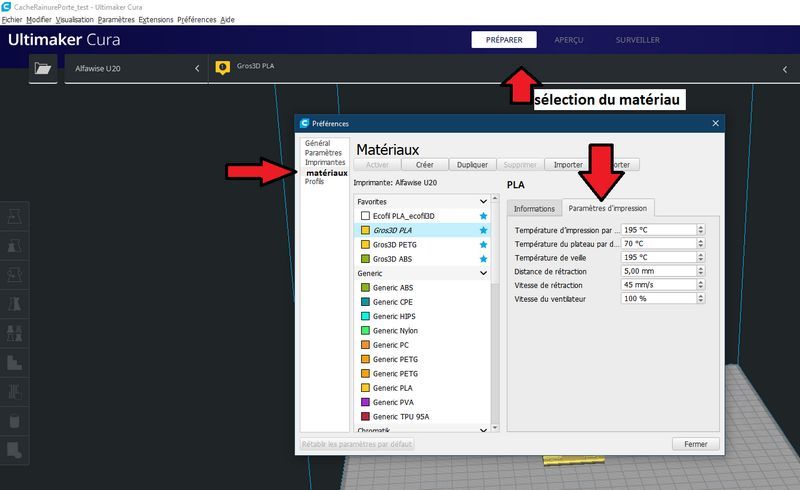800x490 pixels.
Task: Toggle favorite star for Gros3D ABS
Action: click(483, 259)
